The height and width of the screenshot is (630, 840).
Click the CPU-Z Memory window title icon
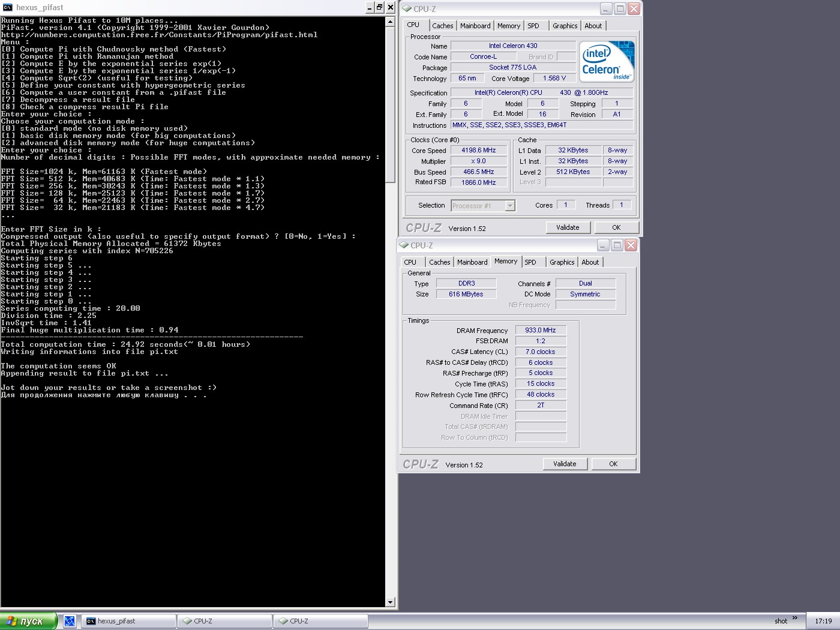[404, 245]
